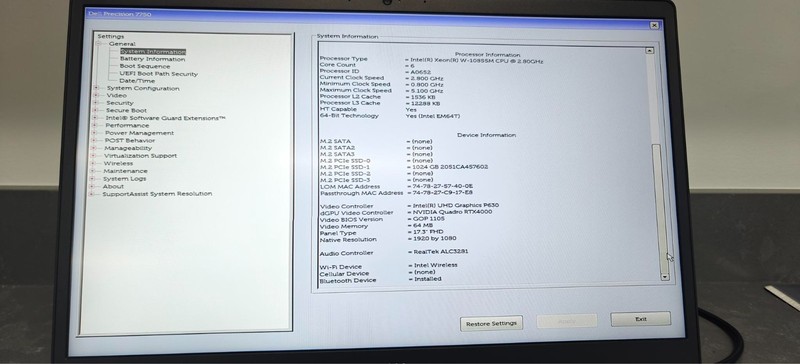Viewport: 800px width, 364px height.
Task: Expand Intel Software Guard Extensions node
Action: (94, 118)
